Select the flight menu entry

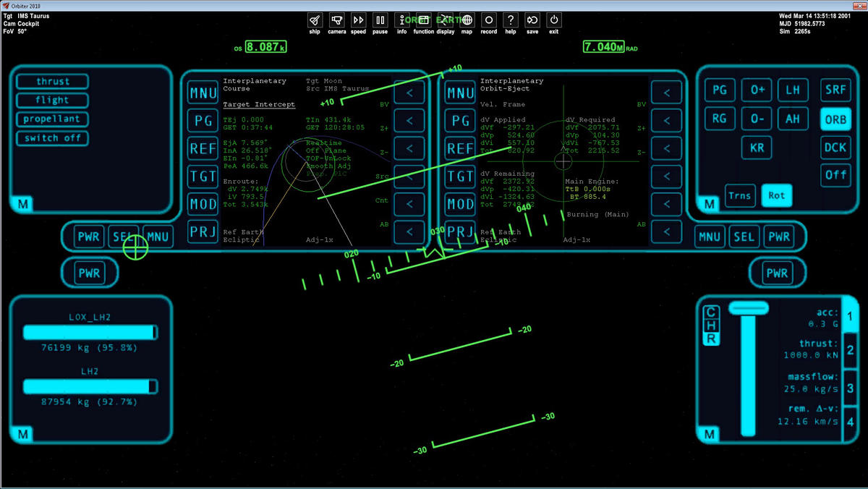pyautogui.click(x=52, y=101)
